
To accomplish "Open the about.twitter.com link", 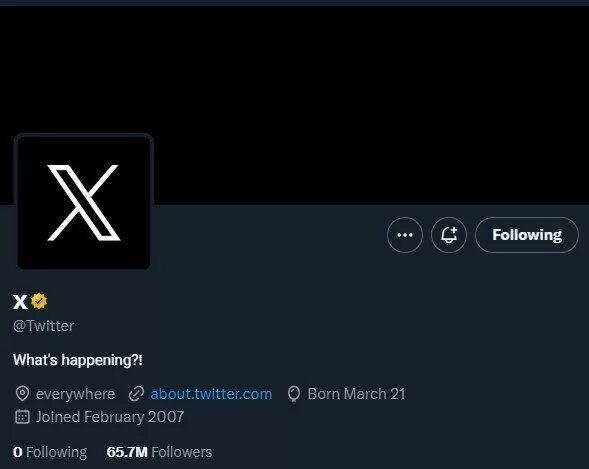I will (x=211, y=394).
